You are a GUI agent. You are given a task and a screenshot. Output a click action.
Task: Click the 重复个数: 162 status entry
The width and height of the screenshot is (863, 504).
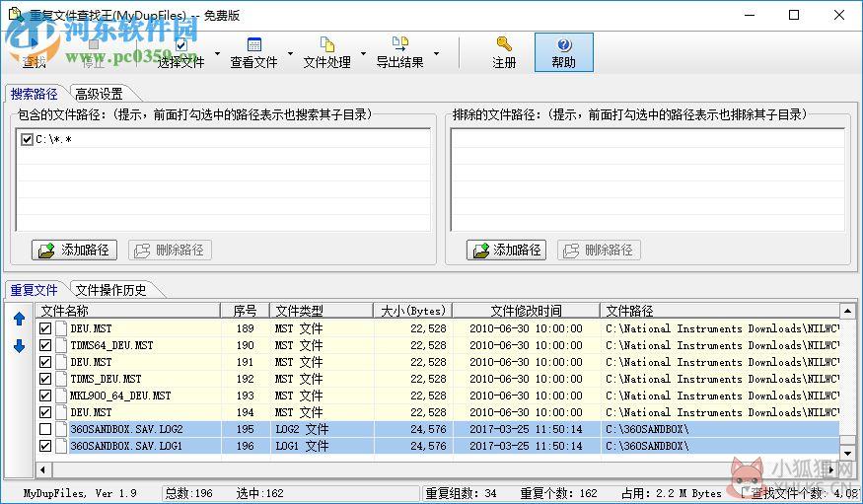click(558, 493)
